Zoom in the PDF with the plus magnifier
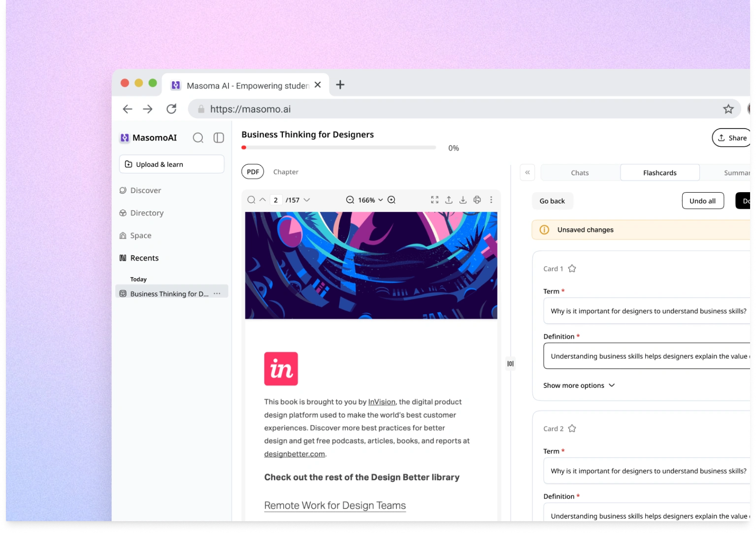 (392, 200)
